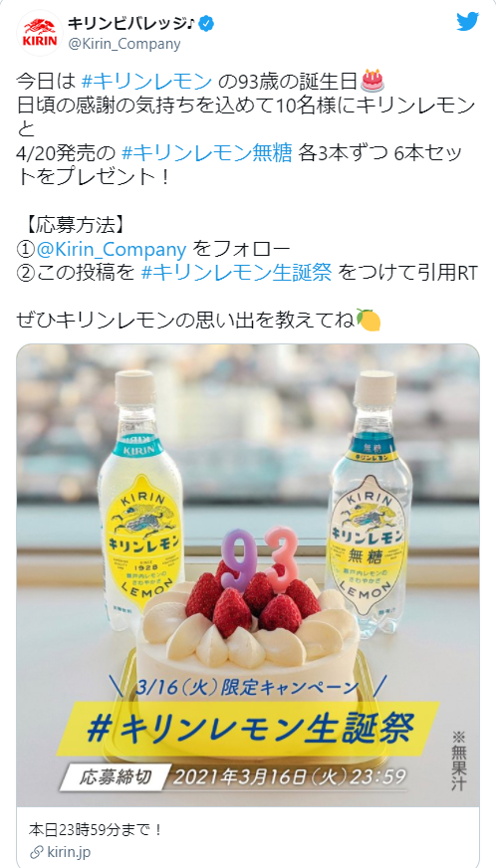
Task: Click the Twitter bird logo
Action: [467, 22]
